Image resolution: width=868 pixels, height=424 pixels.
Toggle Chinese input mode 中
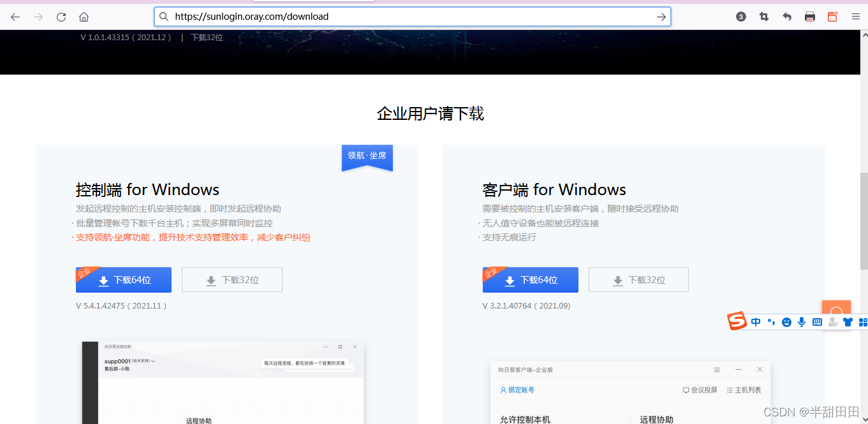click(x=756, y=322)
